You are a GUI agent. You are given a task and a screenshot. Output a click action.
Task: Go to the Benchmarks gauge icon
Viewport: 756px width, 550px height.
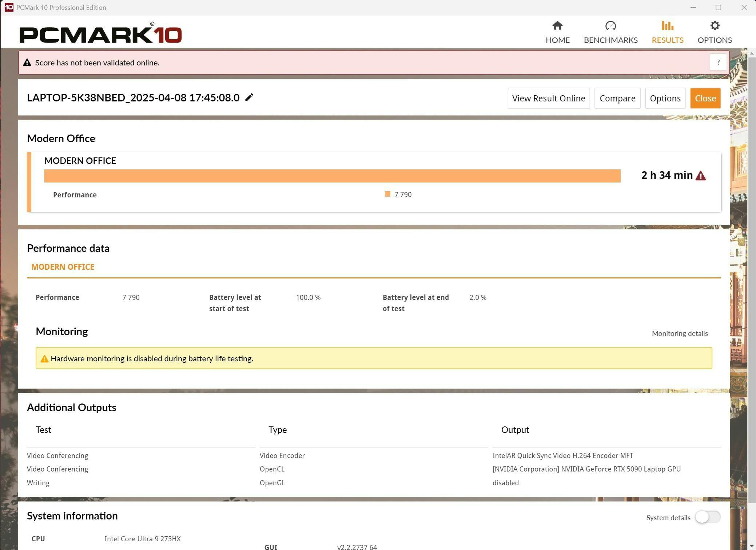click(x=610, y=26)
